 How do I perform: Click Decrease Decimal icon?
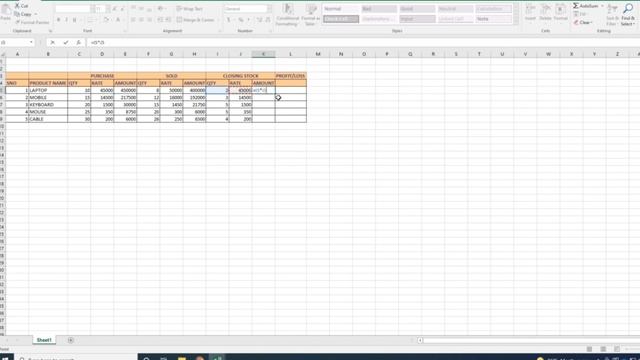click(x=268, y=20)
